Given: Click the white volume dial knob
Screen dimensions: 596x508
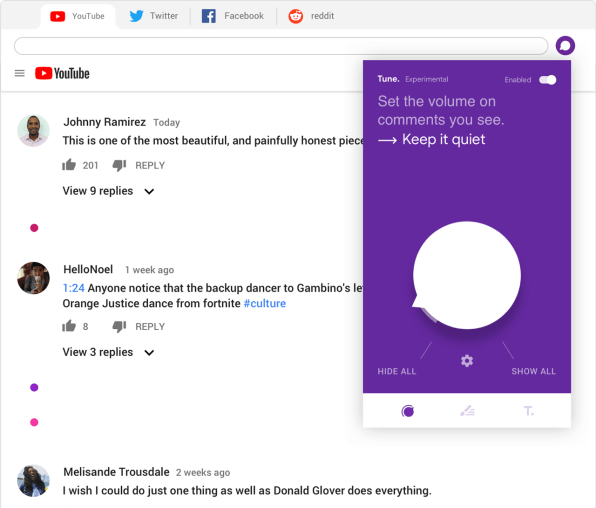Looking at the screenshot, I should point(467,275).
